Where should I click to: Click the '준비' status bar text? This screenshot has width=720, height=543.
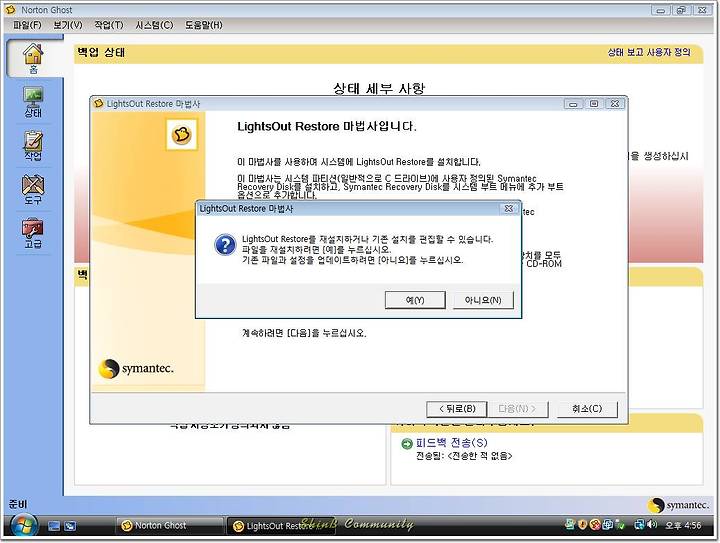[17, 504]
